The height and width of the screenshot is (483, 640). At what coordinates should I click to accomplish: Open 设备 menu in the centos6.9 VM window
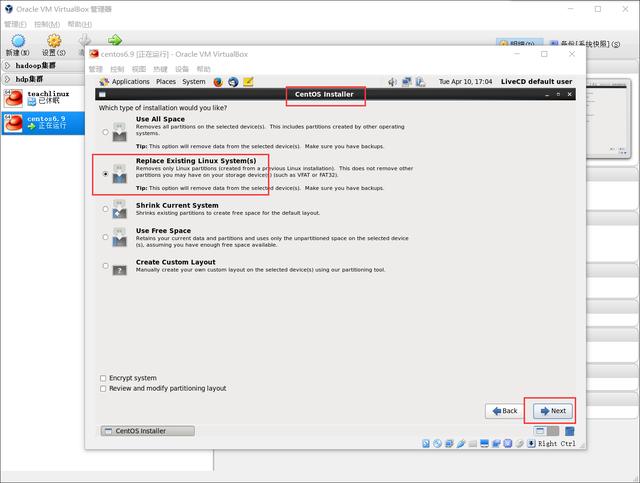pos(182,69)
